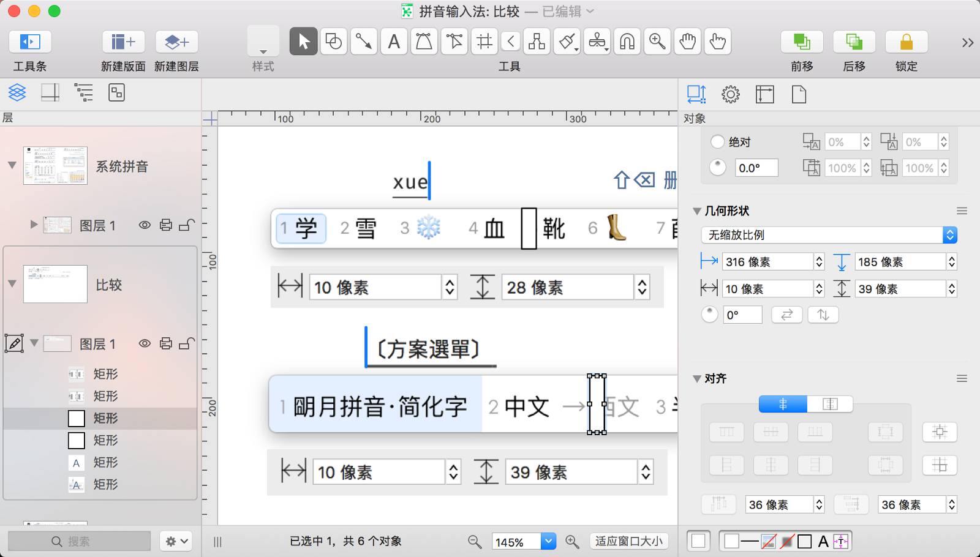Click the Bring Forward (前移) icon
The width and height of the screenshot is (980, 557).
801,42
